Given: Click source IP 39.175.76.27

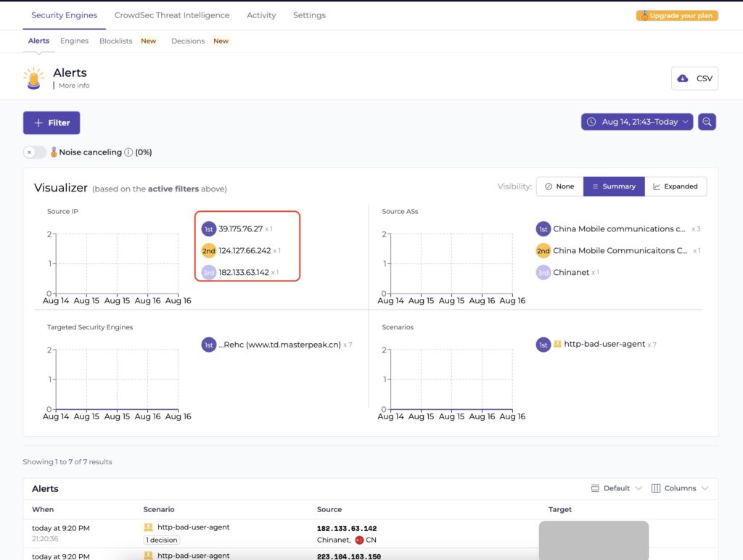Looking at the screenshot, I should pos(241,228).
